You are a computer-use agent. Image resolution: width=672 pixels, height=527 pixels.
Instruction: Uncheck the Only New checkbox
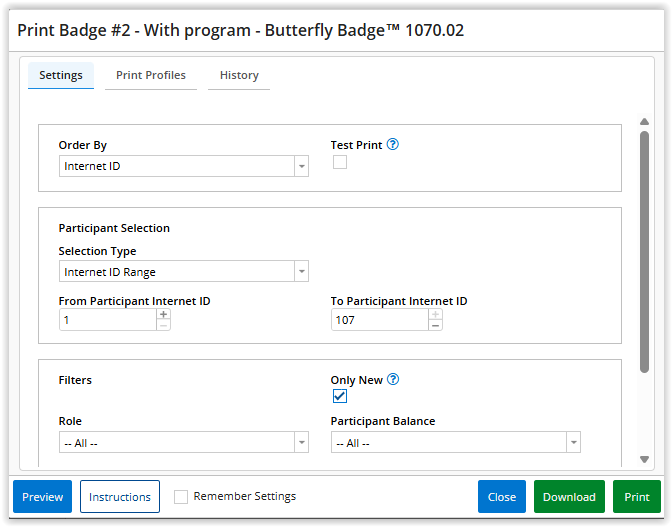(x=340, y=397)
